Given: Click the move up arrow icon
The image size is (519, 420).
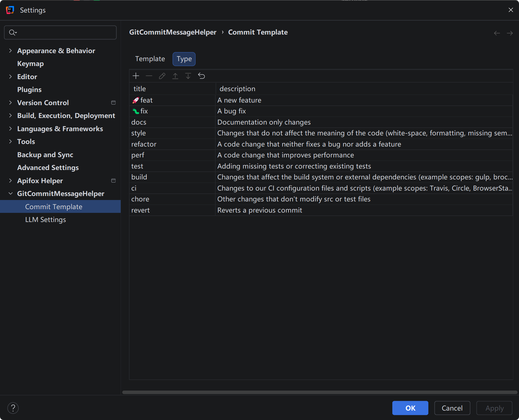Looking at the screenshot, I should click(x=175, y=76).
